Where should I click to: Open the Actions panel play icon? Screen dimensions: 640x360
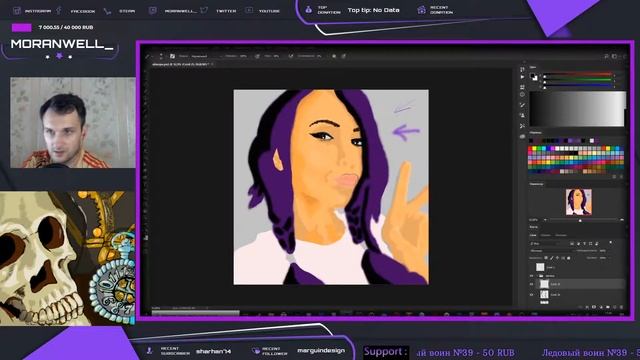coord(522,77)
